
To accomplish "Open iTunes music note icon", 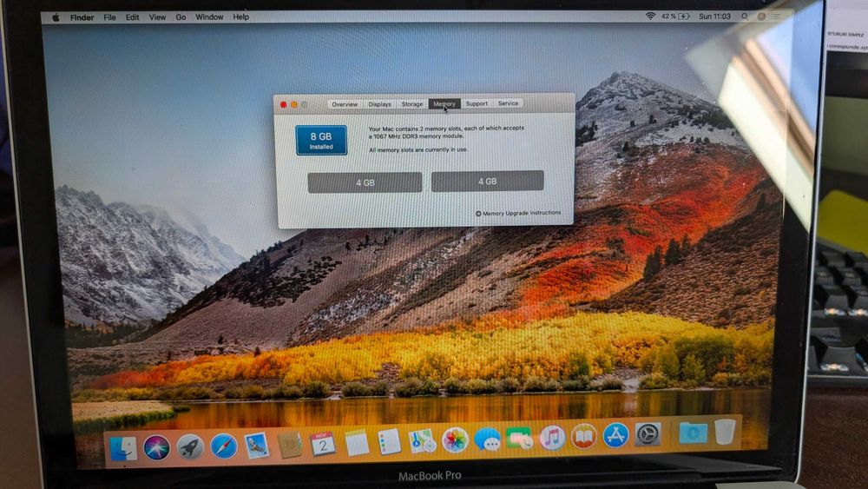I will click(552, 438).
